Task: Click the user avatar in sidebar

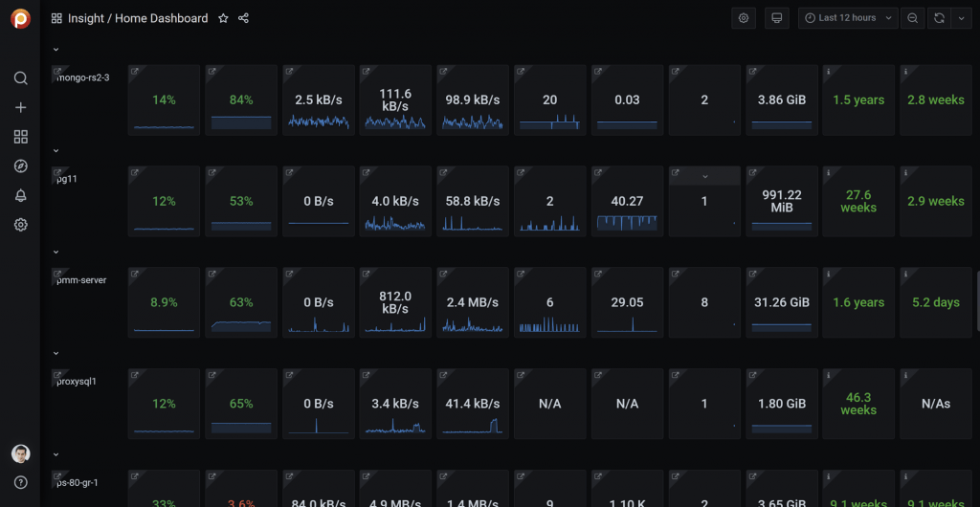Action: [x=21, y=454]
